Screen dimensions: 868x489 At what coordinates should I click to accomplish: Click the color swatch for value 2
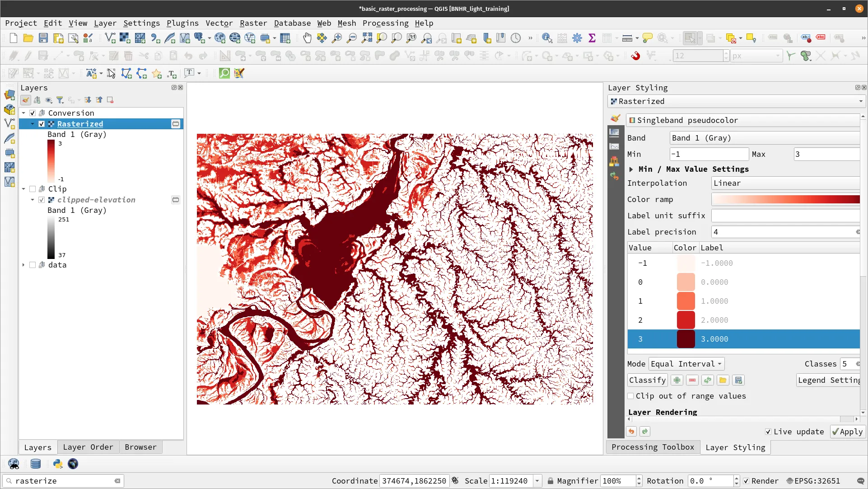pos(685,320)
